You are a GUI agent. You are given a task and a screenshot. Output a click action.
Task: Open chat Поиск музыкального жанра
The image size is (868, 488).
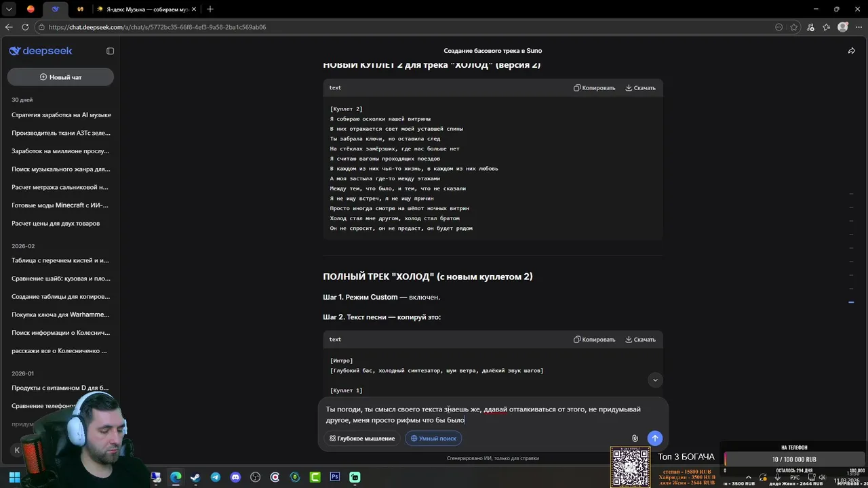61,169
